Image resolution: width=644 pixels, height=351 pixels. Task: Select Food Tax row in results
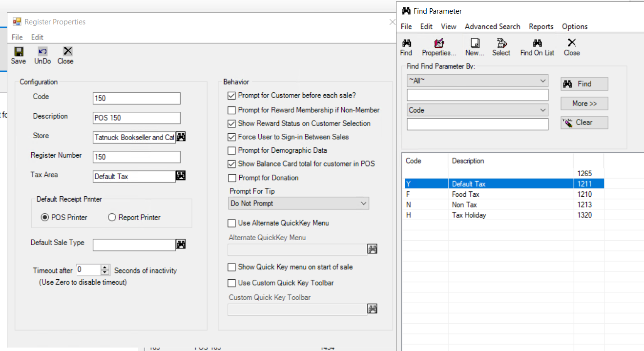[x=504, y=194]
